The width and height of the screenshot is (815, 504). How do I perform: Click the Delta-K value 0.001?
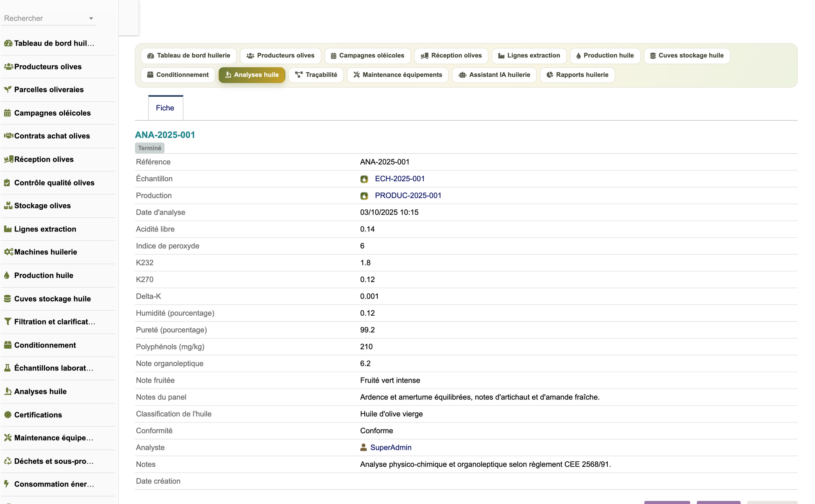369,296
